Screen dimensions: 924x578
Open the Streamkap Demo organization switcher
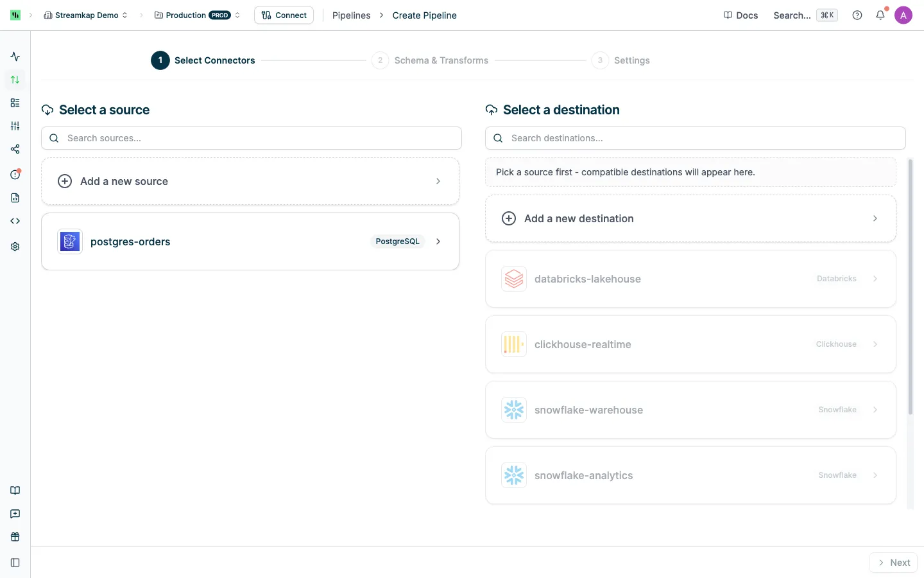click(x=85, y=15)
